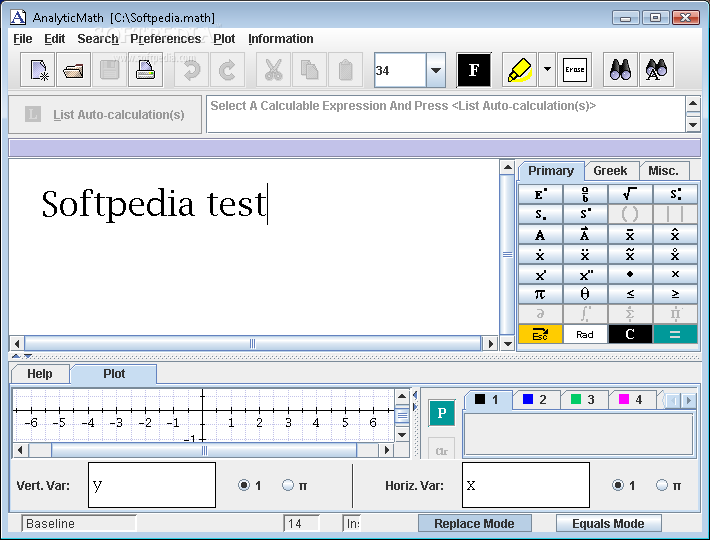The height and width of the screenshot is (540, 710).
Task: Switch to the Greek symbols tab
Action: coord(610,171)
